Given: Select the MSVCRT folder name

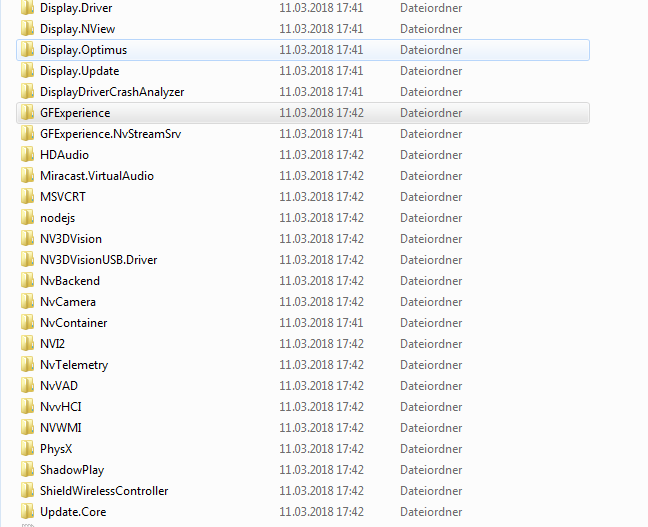Looking at the screenshot, I should point(63,197).
